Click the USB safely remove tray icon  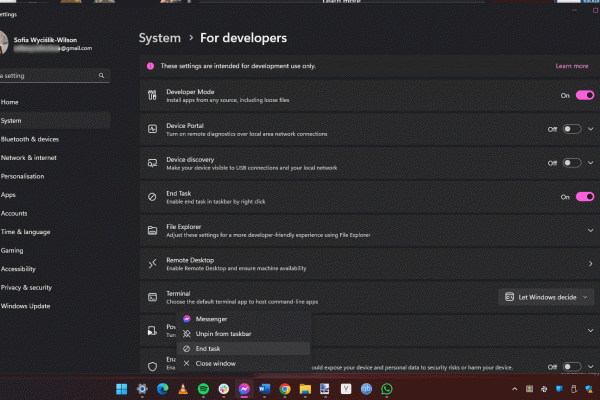(x=574, y=389)
